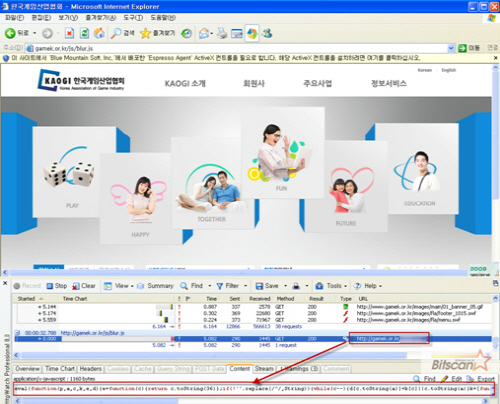This screenshot has width=500, height=404.
Task: Open Favorites star icon
Action: (157, 33)
